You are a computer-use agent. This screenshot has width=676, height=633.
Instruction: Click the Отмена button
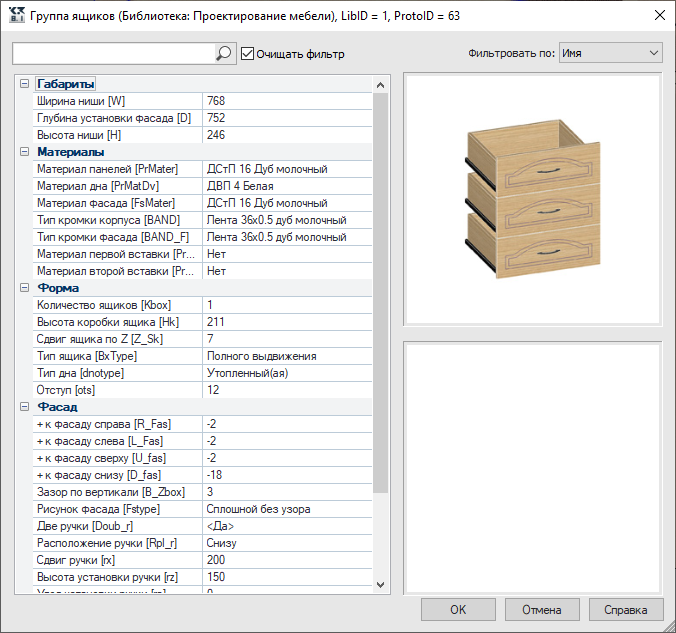pos(542,609)
